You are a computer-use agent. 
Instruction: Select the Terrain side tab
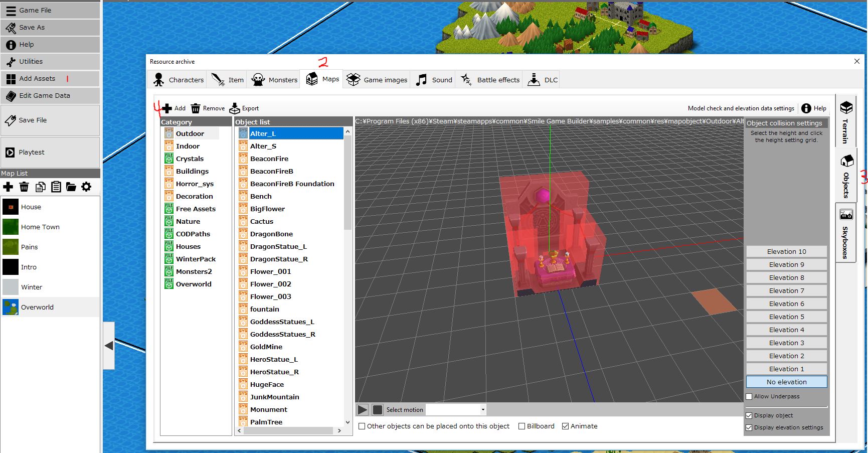pyautogui.click(x=846, y=121)
